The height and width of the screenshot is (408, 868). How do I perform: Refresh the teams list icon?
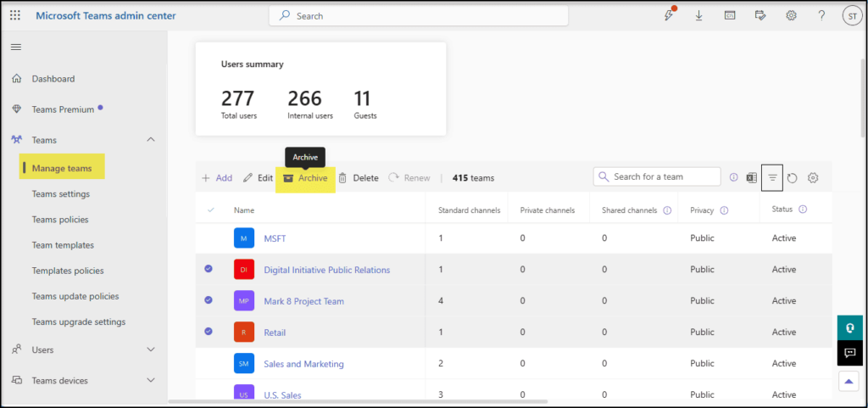coord(793,177)
